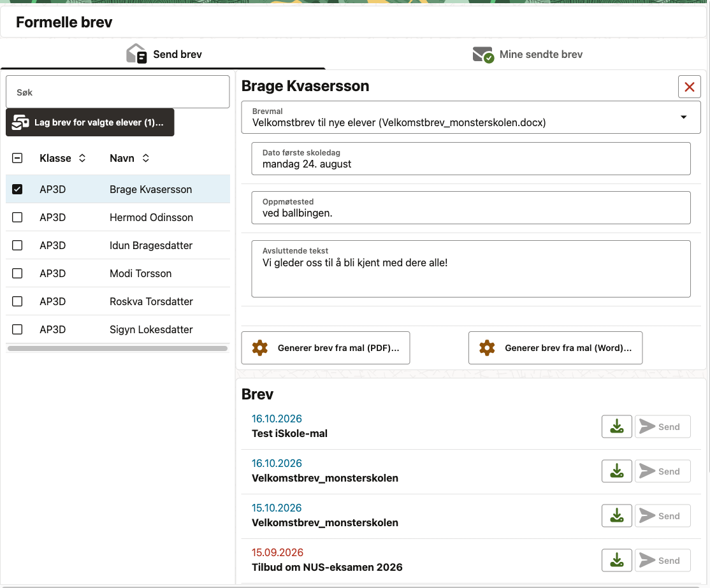This screenshot has width=710, height=588.
Task: Switch to the Mine sendte brev tab
Action: (528, 54)
